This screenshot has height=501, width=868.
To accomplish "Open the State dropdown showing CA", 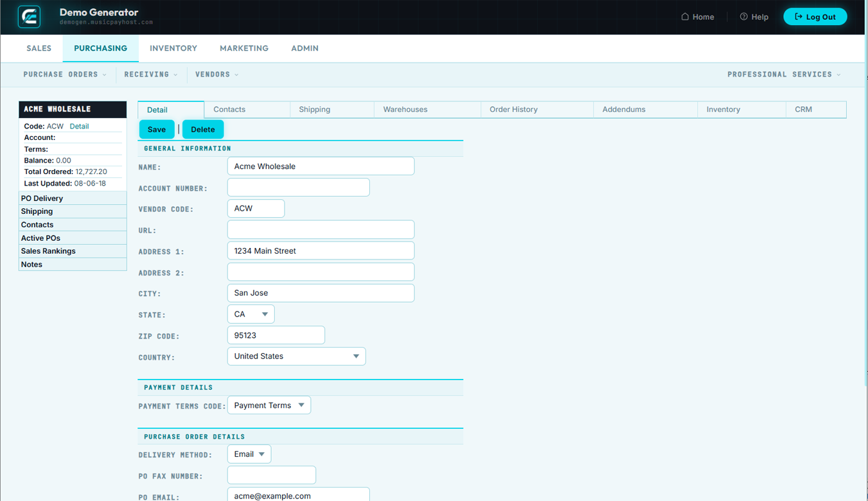I will [x=251, y=314].
